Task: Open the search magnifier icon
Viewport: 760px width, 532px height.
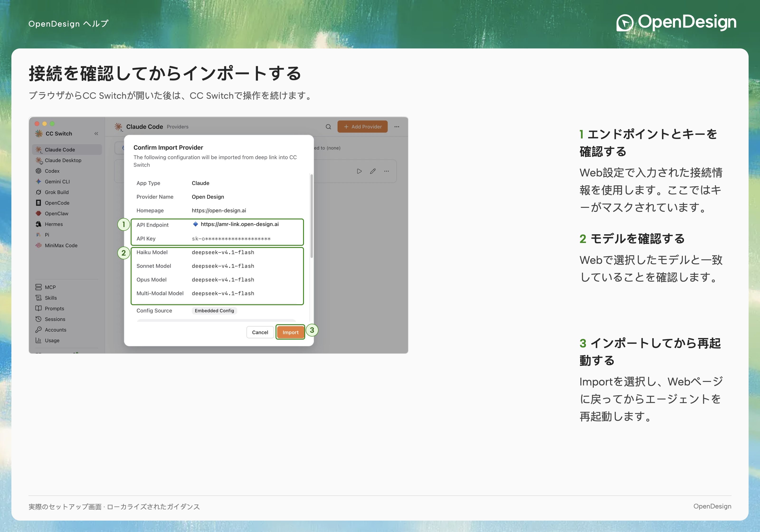Action: (x=328, y=126)
